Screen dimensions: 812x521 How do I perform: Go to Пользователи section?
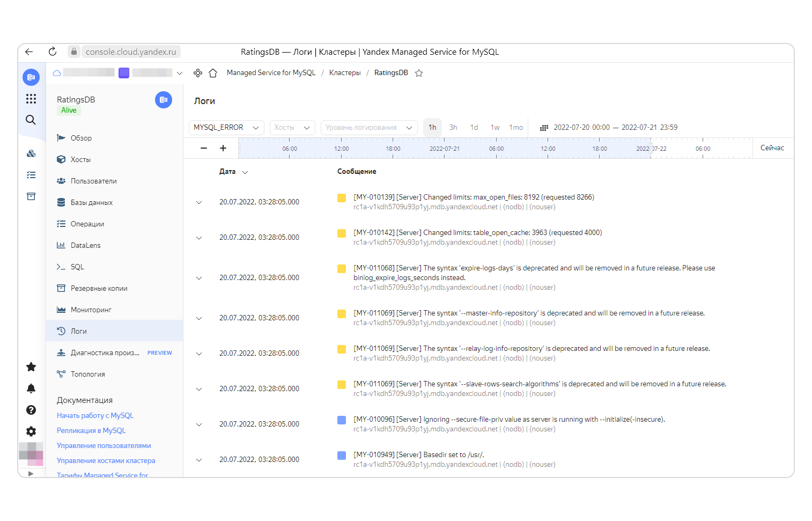114,181
